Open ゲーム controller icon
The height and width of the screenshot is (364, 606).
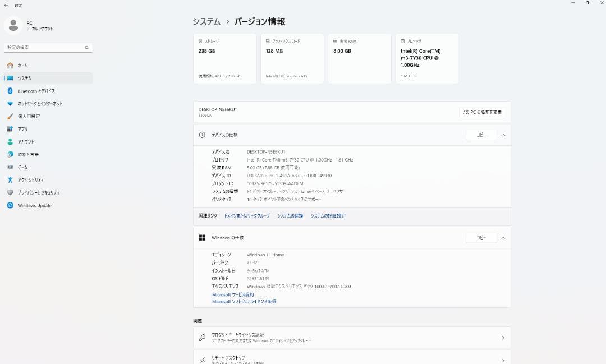[x=10, y=167]
